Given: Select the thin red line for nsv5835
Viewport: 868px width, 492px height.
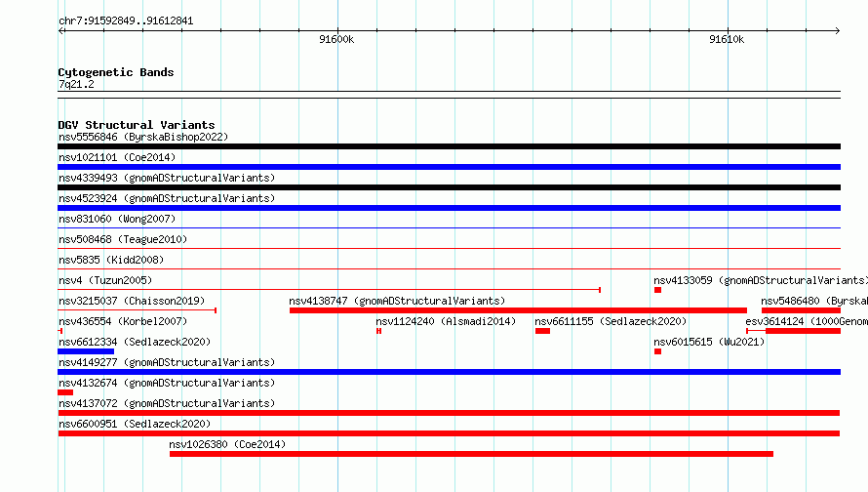Looking at the screenshot, I should 449,268.
